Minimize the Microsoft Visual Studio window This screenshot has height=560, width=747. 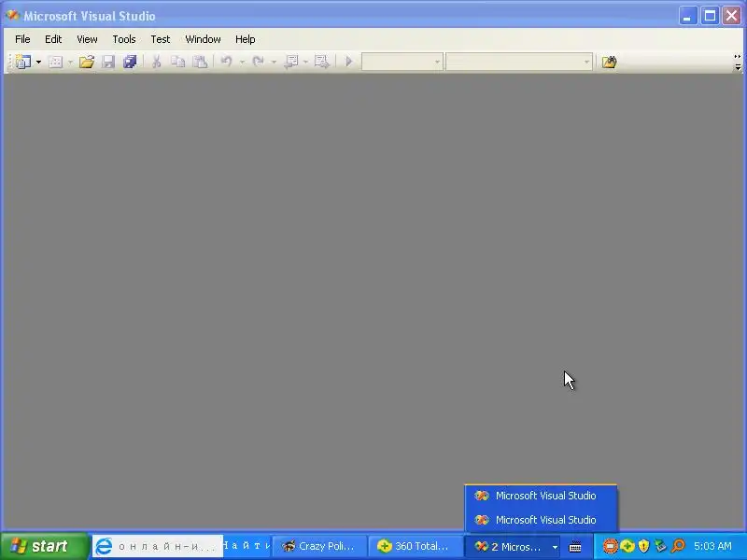point(687,16)
